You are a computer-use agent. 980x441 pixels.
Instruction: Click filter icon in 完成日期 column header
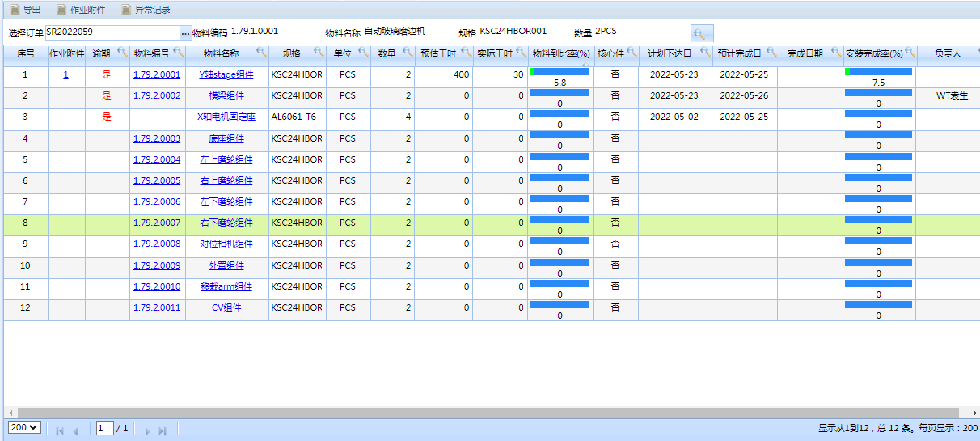[835, 52]
